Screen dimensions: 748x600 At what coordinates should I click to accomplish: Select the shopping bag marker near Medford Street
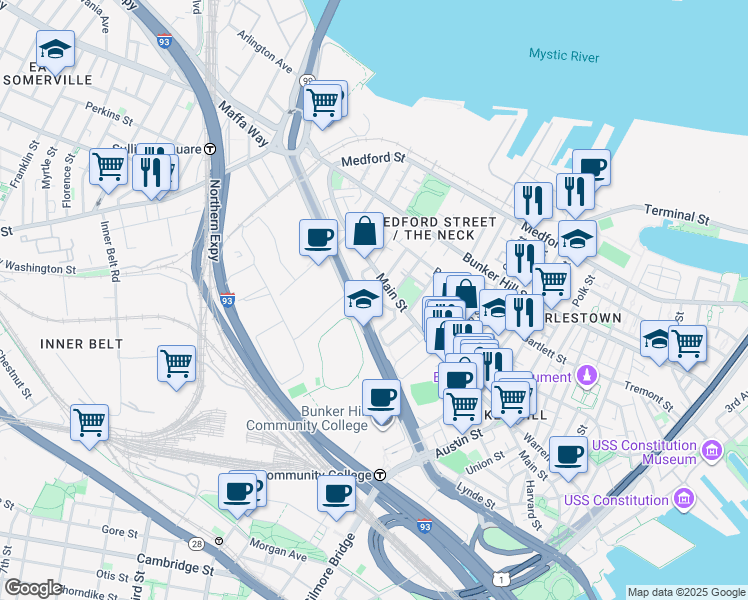coord(364,230)
